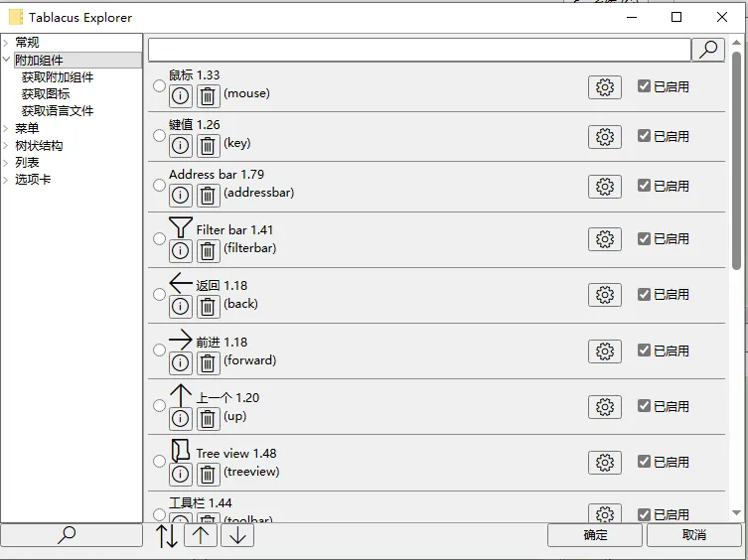View info for Address bar add-on

click(181, 195)
